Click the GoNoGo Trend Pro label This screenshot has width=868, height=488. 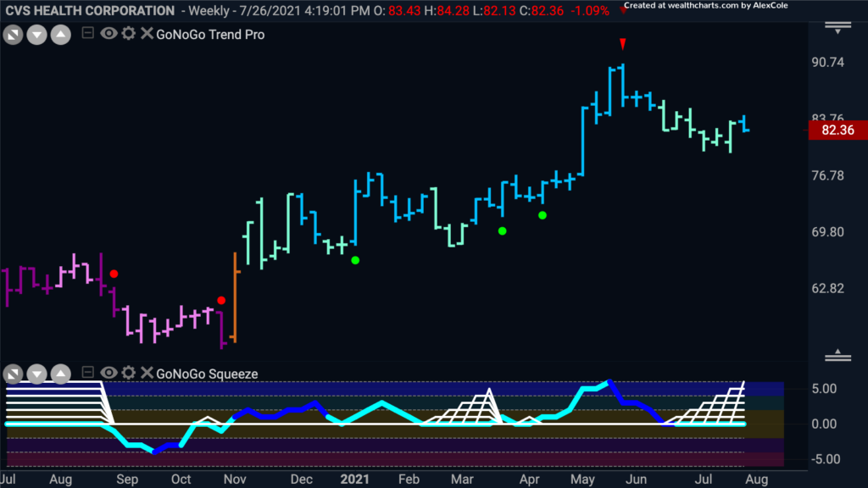pos(210,34)
